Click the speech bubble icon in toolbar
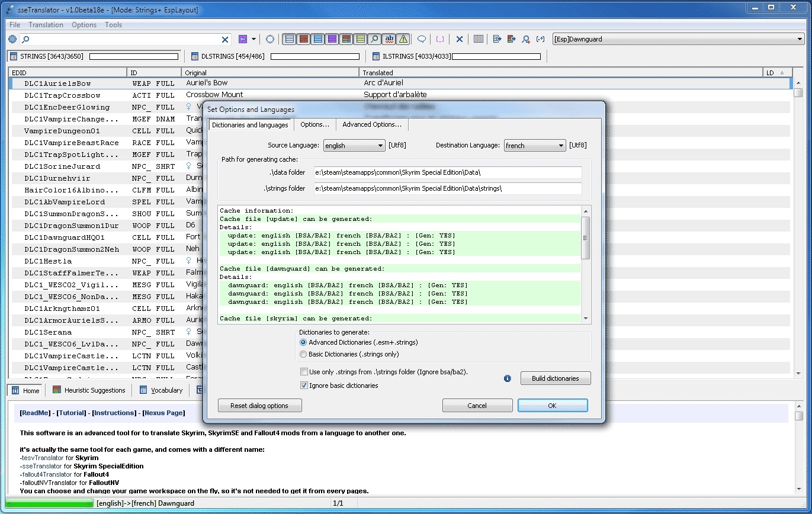This screenshot has height=514, width=812. (x=422, y=39)
